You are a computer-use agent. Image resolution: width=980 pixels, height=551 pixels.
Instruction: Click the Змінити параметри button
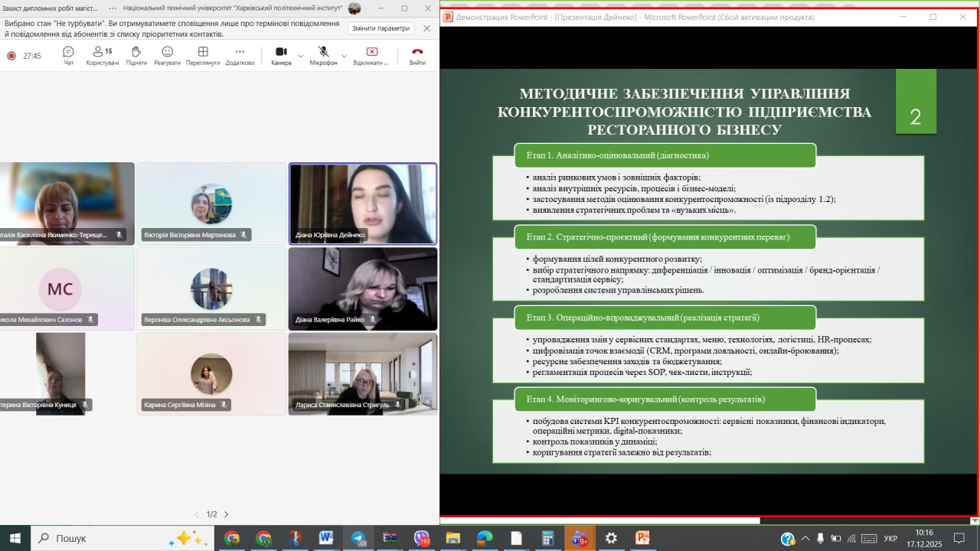click(381, 28)
